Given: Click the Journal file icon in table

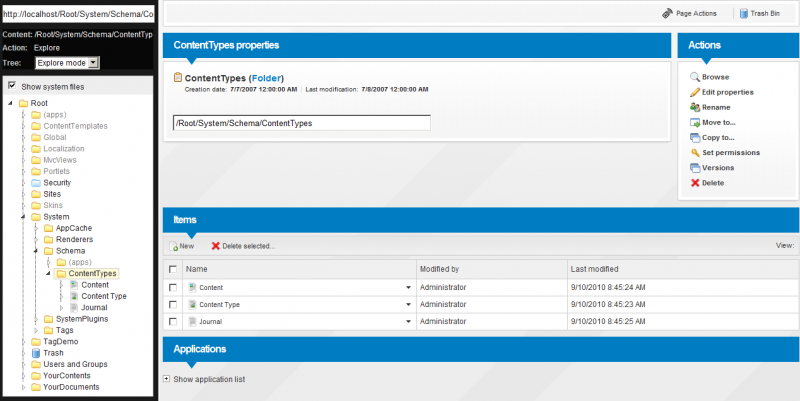Looking at the screenshot, I should pos(192,321).
